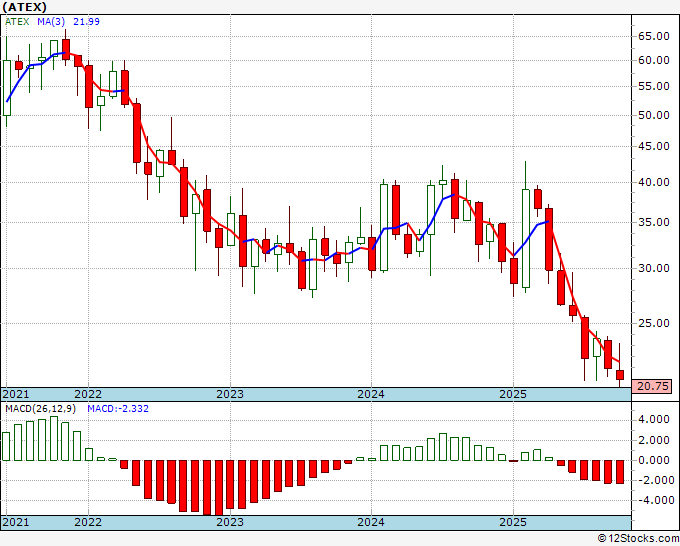The image size is (680, 546).
Task: Click the 40.00 price axis label
Action: (x=654, y=183)
